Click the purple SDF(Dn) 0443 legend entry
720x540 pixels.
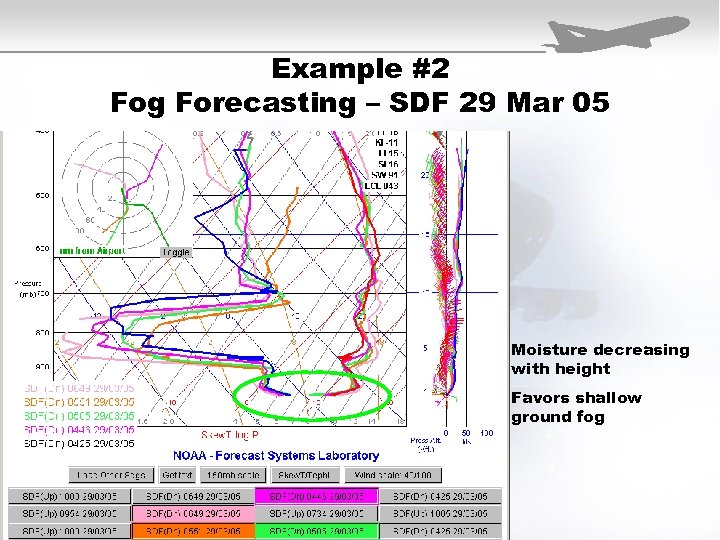(79, 430)
